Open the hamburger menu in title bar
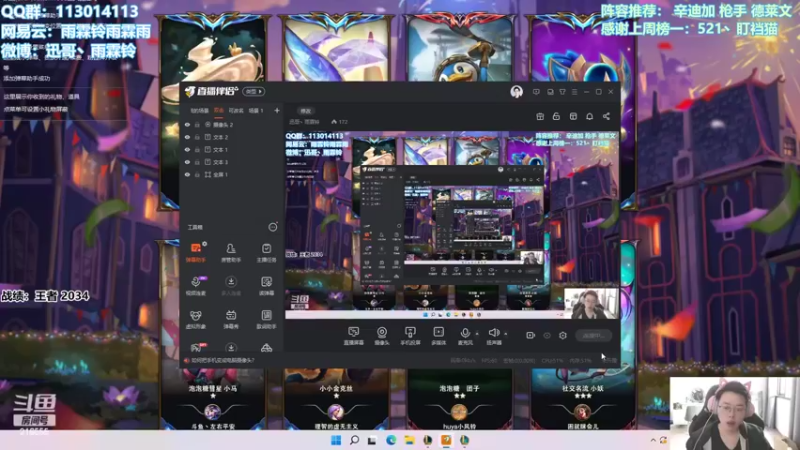The image size is (800, 450). [574, 92]
